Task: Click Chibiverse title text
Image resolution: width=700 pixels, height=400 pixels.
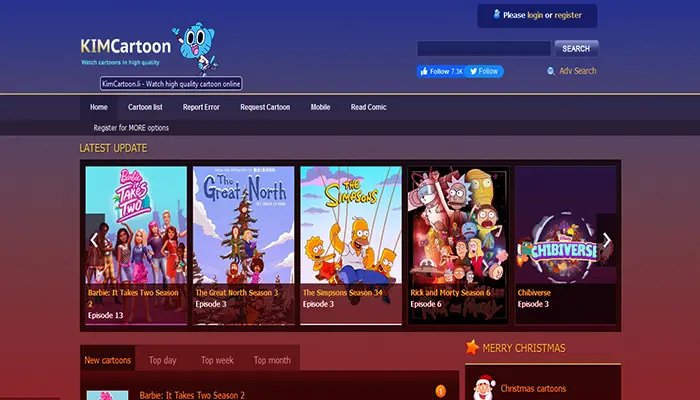Action: (x=534, y=293)
